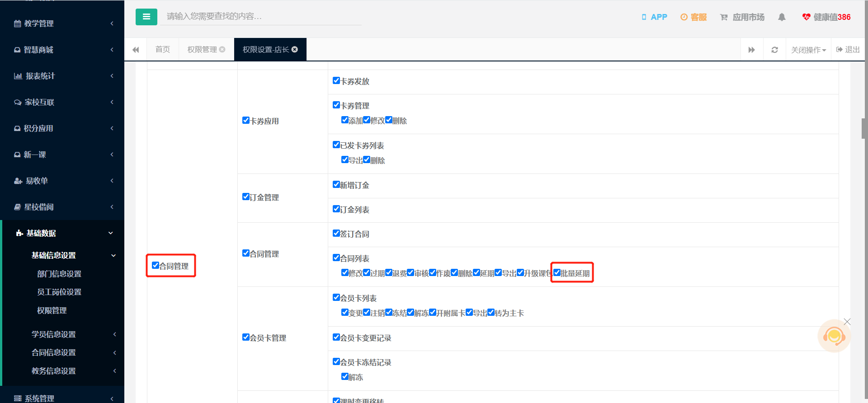Expand the 教务信息设置 submenu

click(x=62, y=371)
